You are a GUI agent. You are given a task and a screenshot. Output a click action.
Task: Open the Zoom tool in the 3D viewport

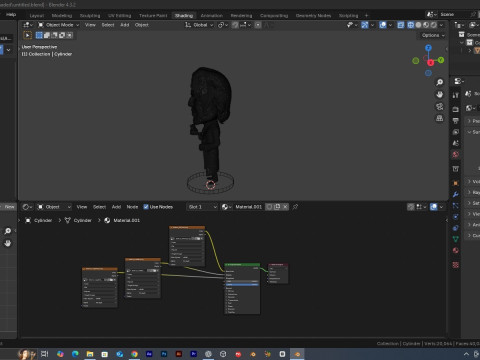click(440, 82)
